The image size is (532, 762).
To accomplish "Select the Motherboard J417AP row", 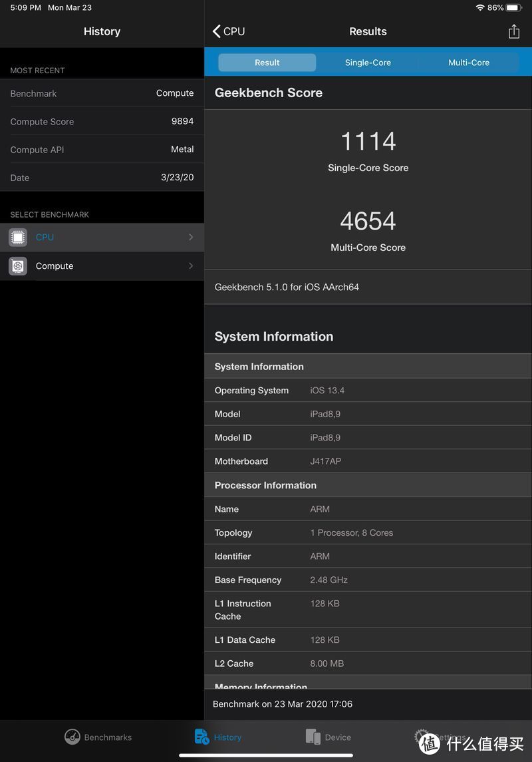I will point(368,461).
